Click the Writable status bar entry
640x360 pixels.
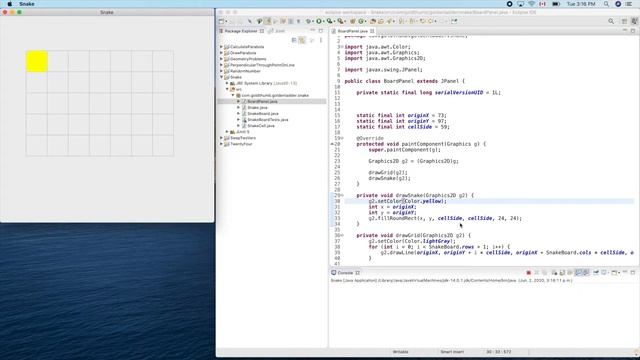(x=400, y=352)
